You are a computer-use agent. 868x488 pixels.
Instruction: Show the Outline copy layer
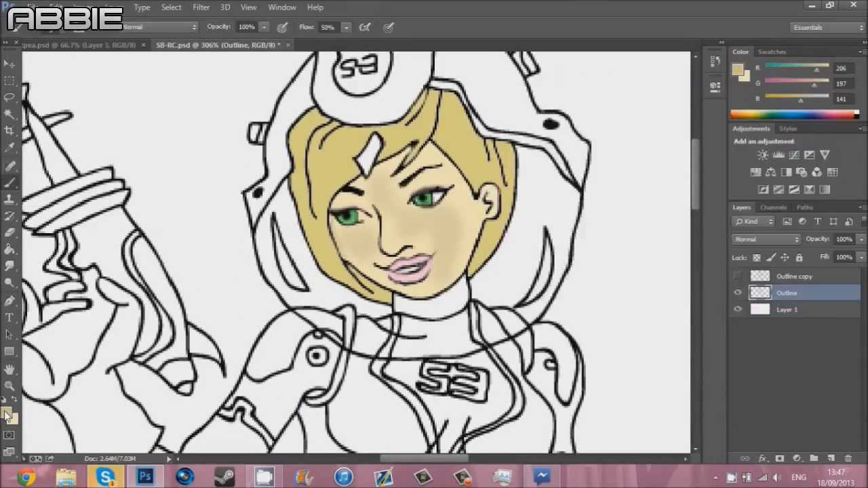tap(738, 277)
